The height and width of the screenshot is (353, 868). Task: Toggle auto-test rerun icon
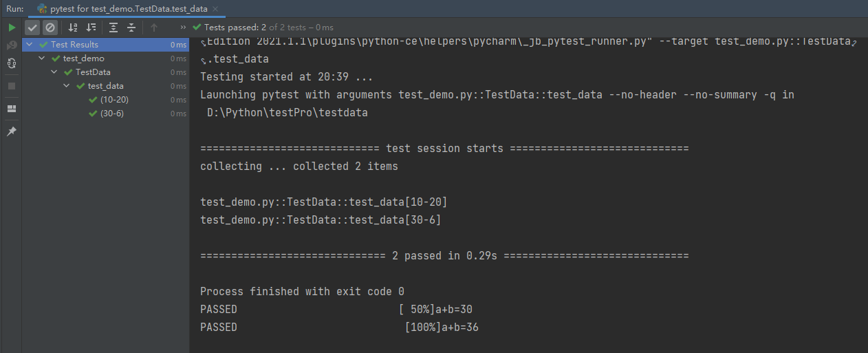click(x=12, y=63)
